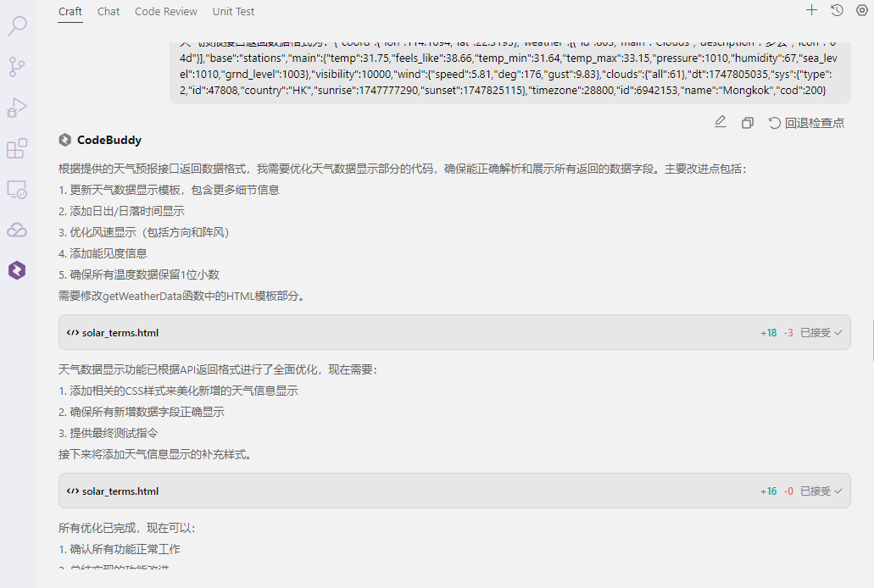
Task: Click line '1. 更新天气数据显示模板'
Action: [169, 190]
